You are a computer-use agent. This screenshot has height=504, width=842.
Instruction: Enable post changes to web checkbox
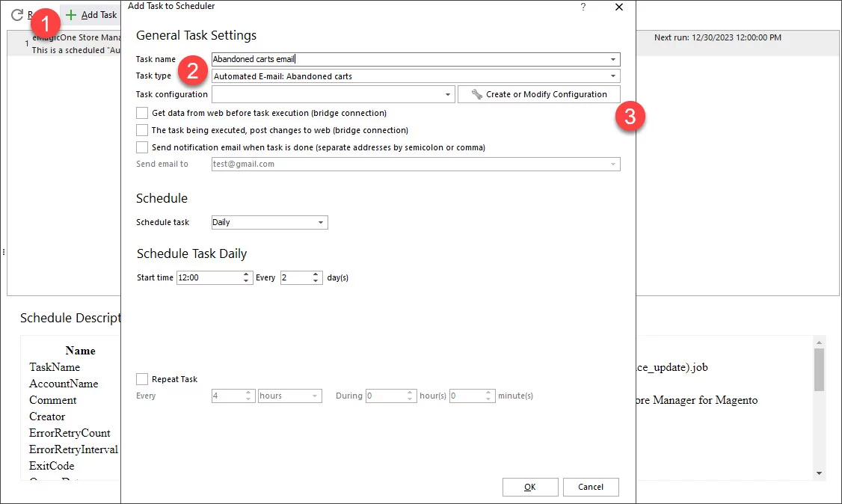tap(142, 130)
